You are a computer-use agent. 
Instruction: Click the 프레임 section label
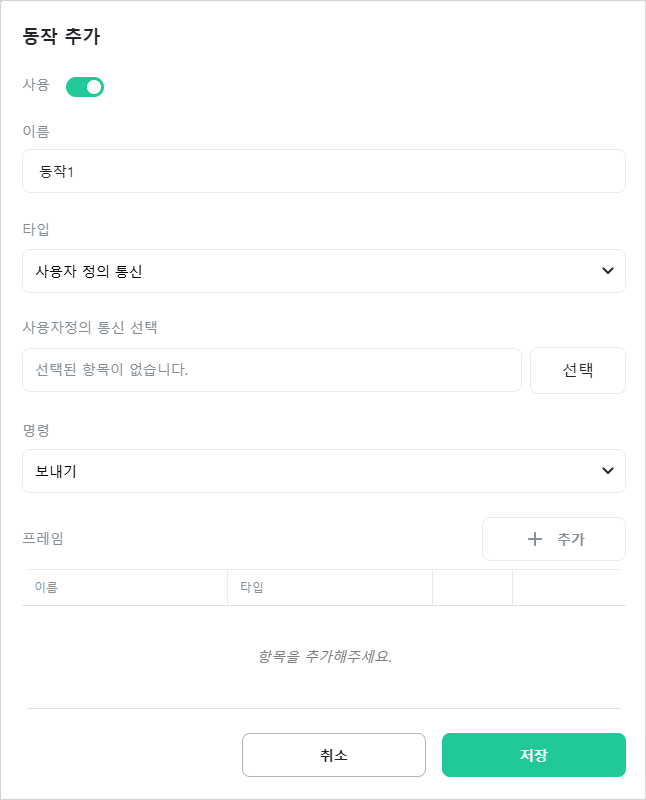click(x=43, y=538)
